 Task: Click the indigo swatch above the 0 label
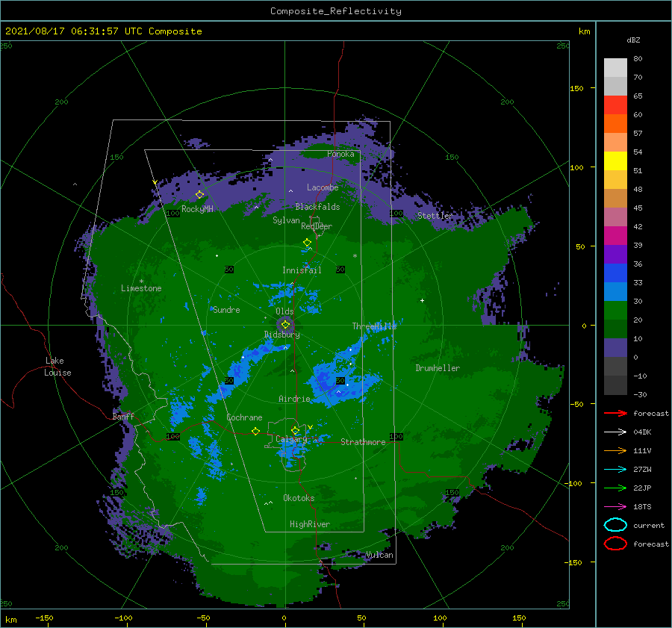coord(615,347)
